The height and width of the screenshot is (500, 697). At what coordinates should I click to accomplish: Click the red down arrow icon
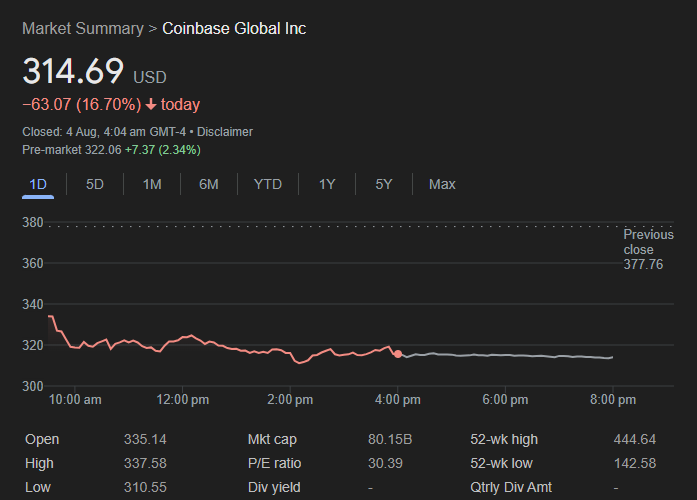pyautogui.click(x=151, y=105)
